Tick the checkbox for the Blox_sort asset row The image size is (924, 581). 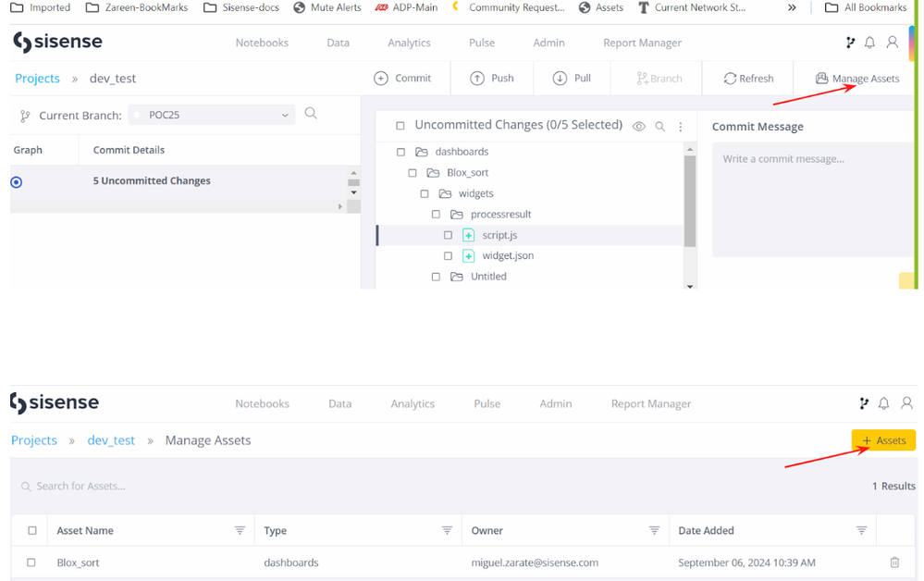[x=31, y=562]
